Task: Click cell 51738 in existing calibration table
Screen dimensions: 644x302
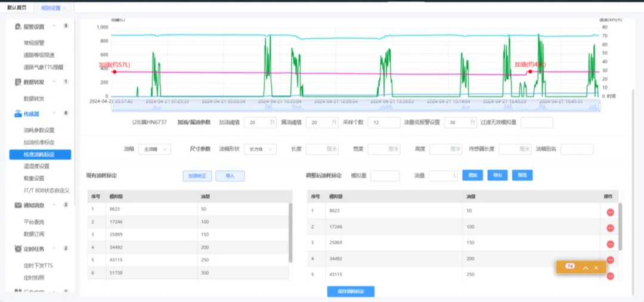Action: coord(151,273)
